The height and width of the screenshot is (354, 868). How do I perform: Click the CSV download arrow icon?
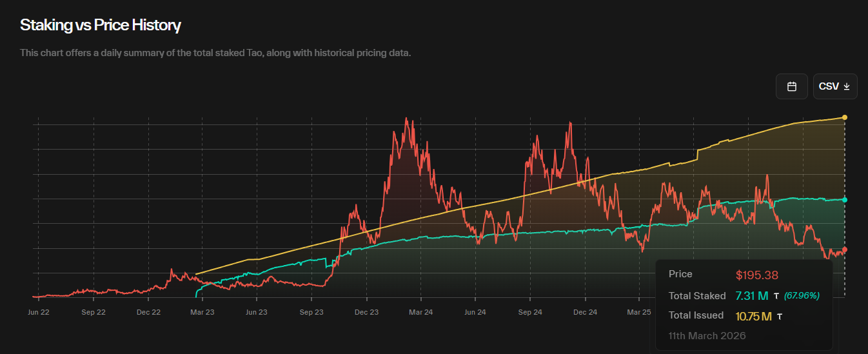pyautogui.click(x=847, y=86)
